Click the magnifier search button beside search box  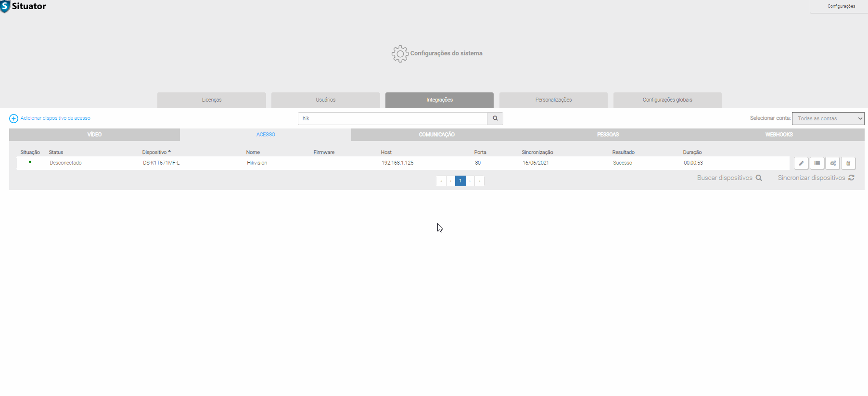tap(495, 118)
